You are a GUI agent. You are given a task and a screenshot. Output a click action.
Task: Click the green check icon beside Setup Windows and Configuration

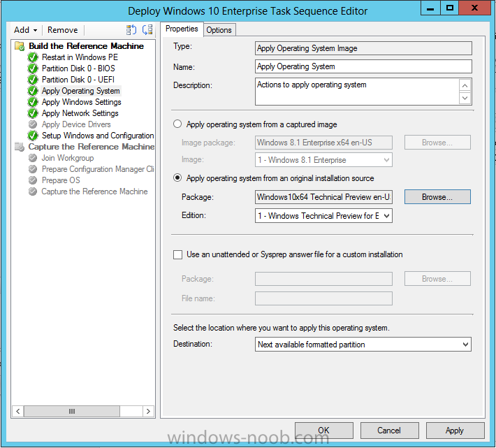tap(33, 136)
